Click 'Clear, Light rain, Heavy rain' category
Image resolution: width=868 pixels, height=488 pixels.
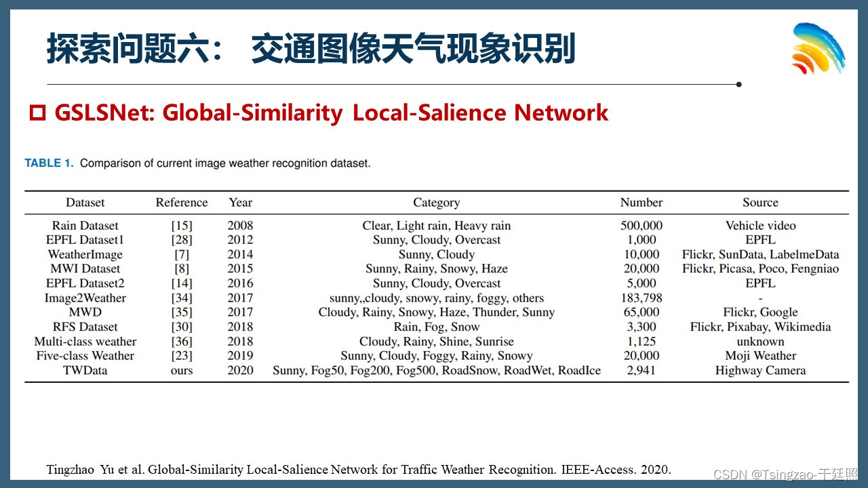tap(437, 226)
